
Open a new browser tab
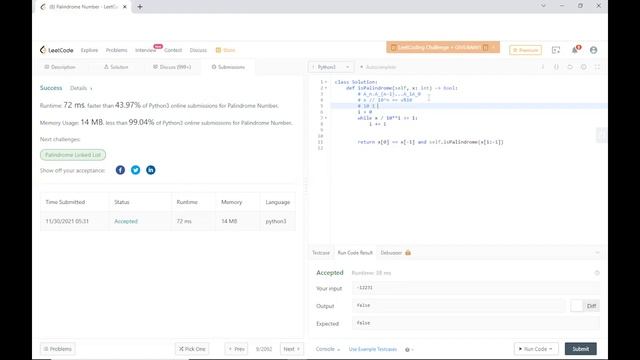pos(140,7)
